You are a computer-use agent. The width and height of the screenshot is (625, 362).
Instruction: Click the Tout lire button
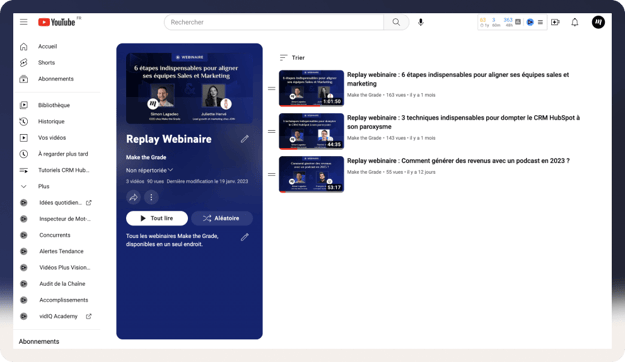[157, 218]
